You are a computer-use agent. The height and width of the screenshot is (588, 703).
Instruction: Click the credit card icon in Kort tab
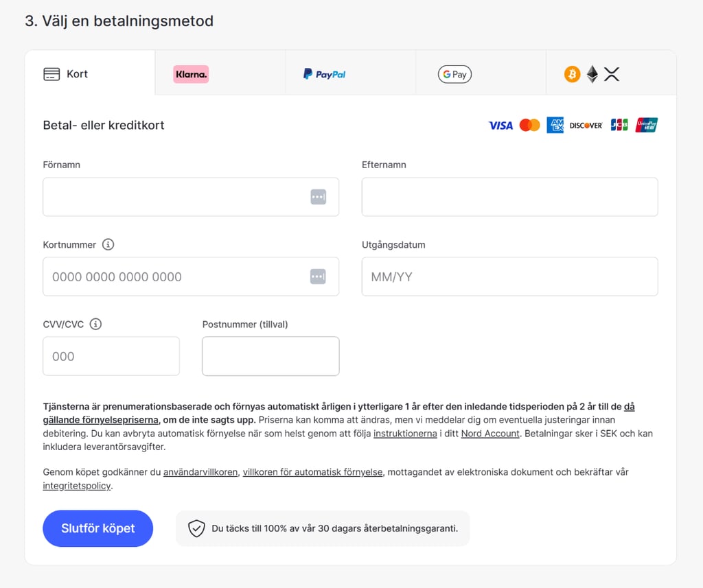51,74
